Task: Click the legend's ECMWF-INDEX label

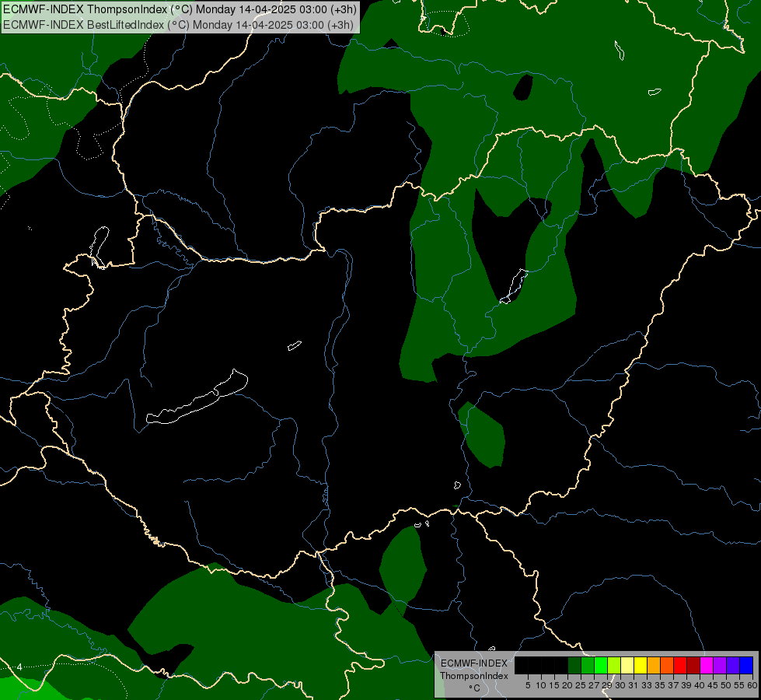Action: pyautogui.click(x=474, y=663)
